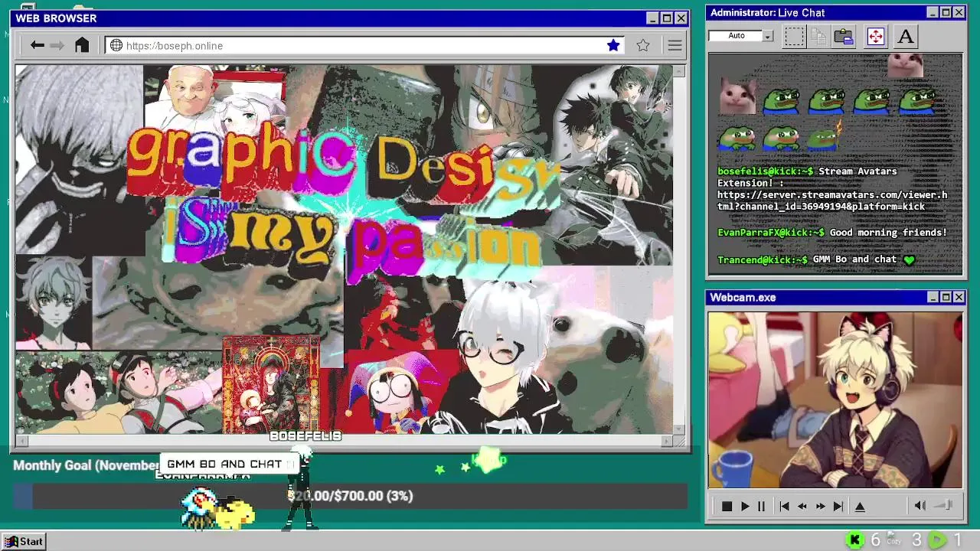Skip to next track in Webcam.exe
Image resolution: width=980 pixels, height=551 pixels.
pos(838,507)
